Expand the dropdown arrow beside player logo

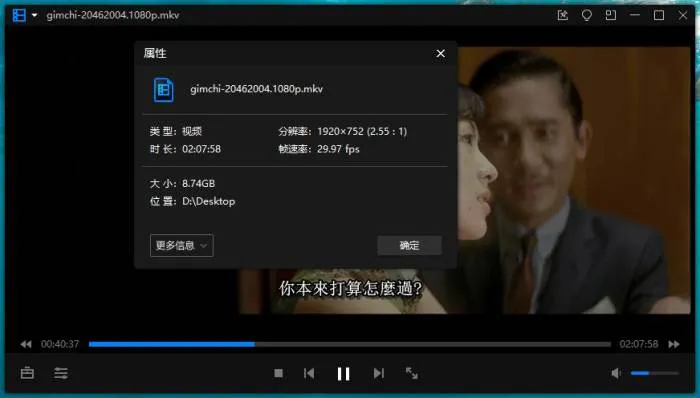point(34,15)
